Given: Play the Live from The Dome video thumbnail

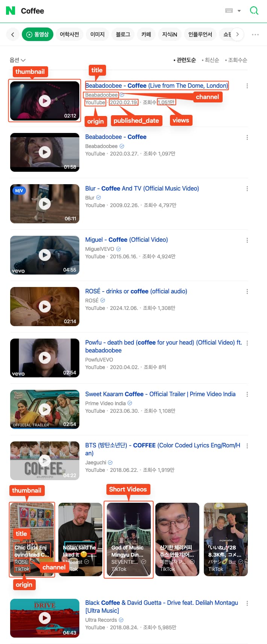Looking at the screenshot, I should point(45,101).
